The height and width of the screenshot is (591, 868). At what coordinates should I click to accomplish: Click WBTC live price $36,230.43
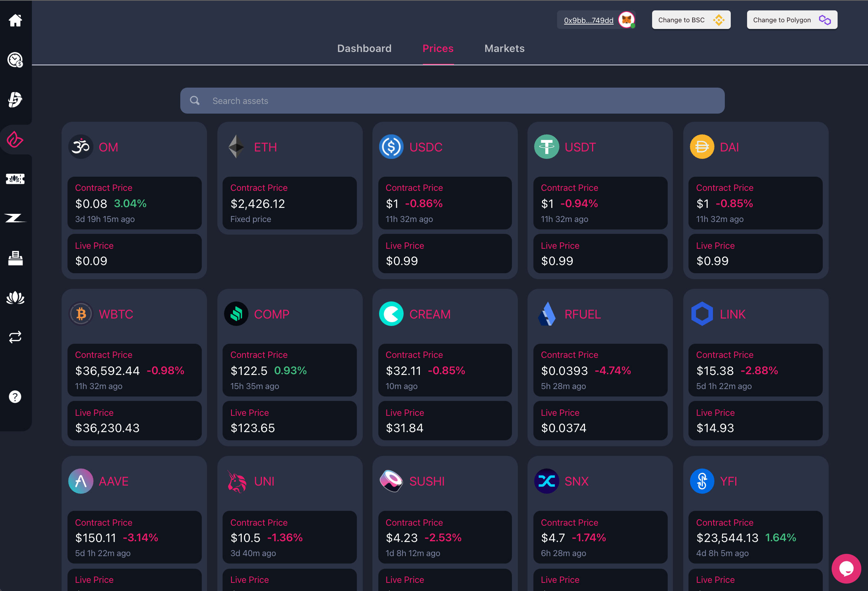pyautogui.click(x=107, y=428)
